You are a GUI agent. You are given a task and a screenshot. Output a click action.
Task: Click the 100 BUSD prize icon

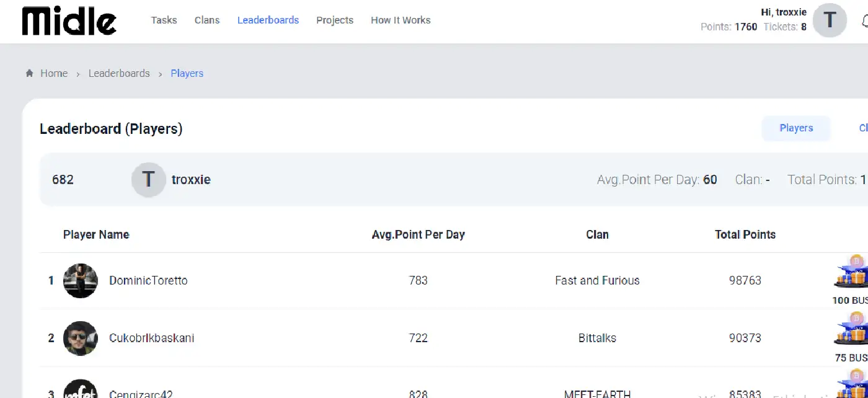coord(852,274)
